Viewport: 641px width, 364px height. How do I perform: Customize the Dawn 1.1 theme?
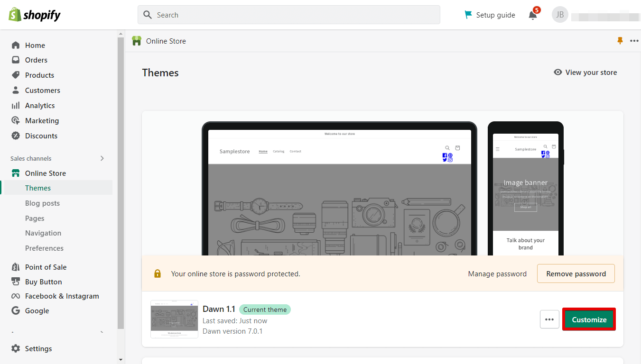pyautogui.click(x=589, y=319)
